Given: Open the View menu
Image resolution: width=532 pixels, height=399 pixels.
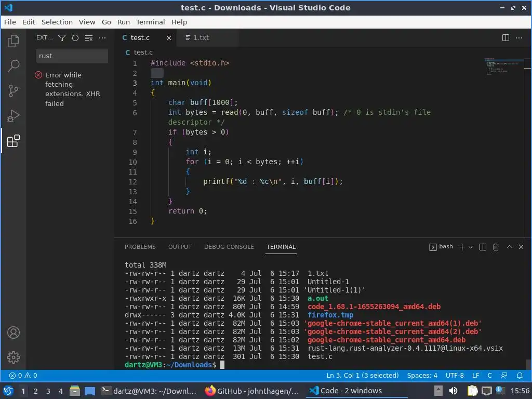Looking at the screenshot, I should (x=87, y=22).
